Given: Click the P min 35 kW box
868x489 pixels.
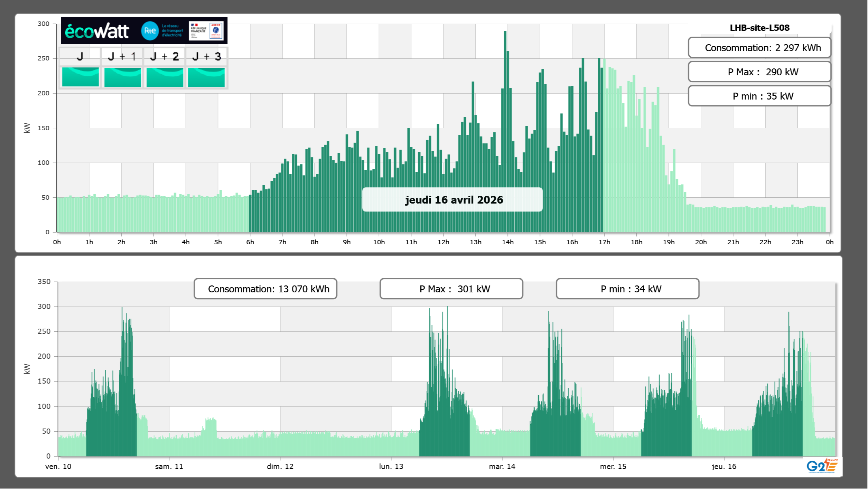Looking at the screenshot, I should click(759, 96).
